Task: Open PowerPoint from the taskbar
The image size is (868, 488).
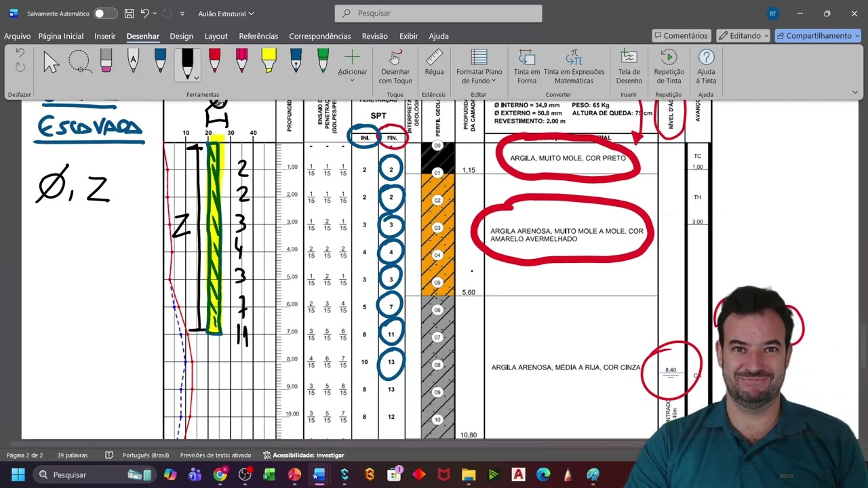Action: click(294, 474)
